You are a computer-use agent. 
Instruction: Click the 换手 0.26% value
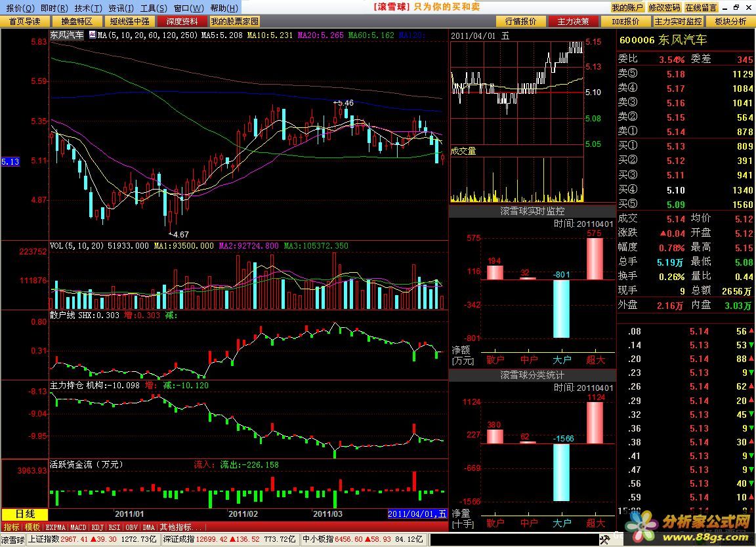671,277
